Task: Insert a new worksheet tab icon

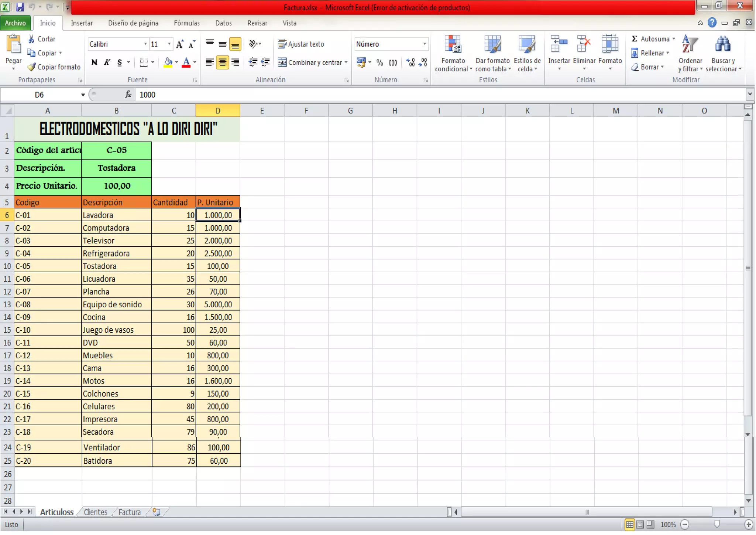Action: [x=157, y=512]
